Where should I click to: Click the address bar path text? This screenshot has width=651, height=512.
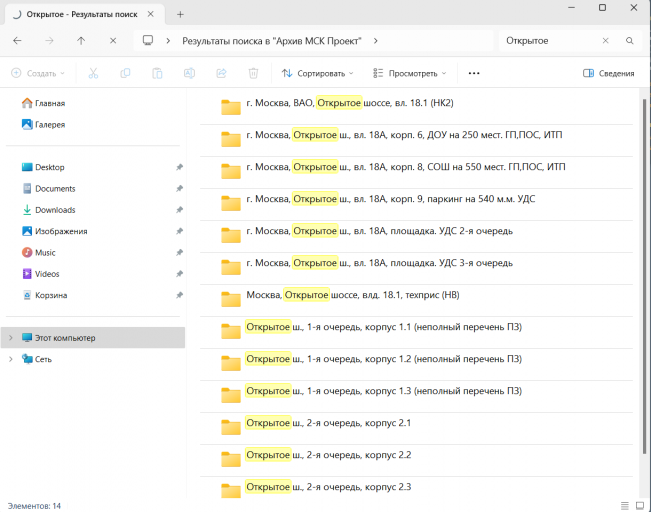[x=272, y=41]
